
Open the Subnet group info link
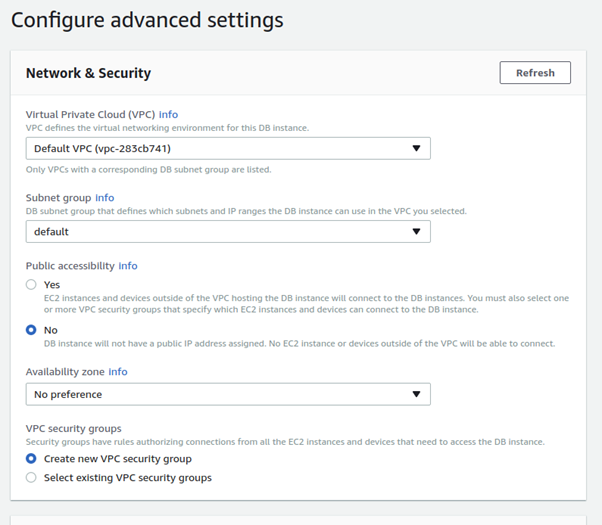click(104, 198)
